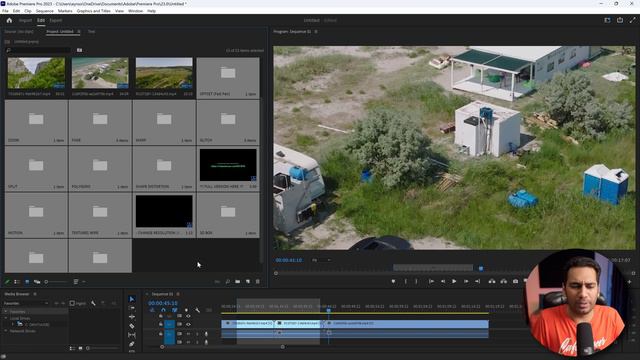Toggle lower video track eye visibility
The height and width of the screenshot is (360, 640).
[x=188, y=324]
